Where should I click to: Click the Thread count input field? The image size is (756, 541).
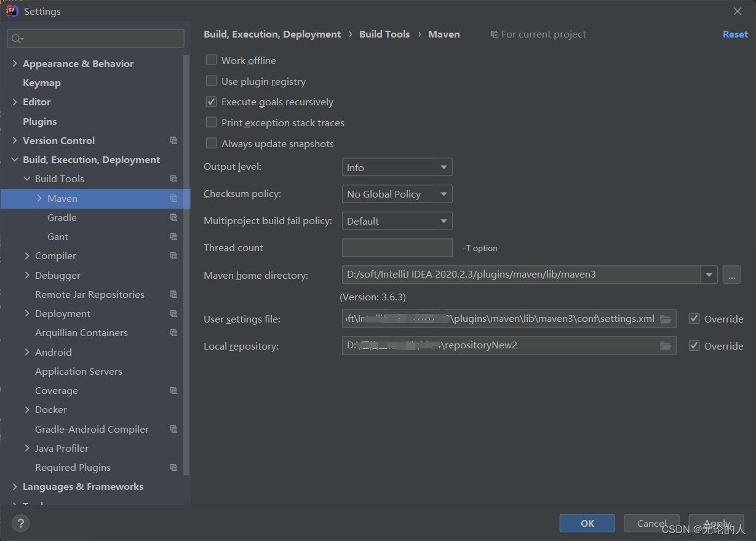coord(397,247)
